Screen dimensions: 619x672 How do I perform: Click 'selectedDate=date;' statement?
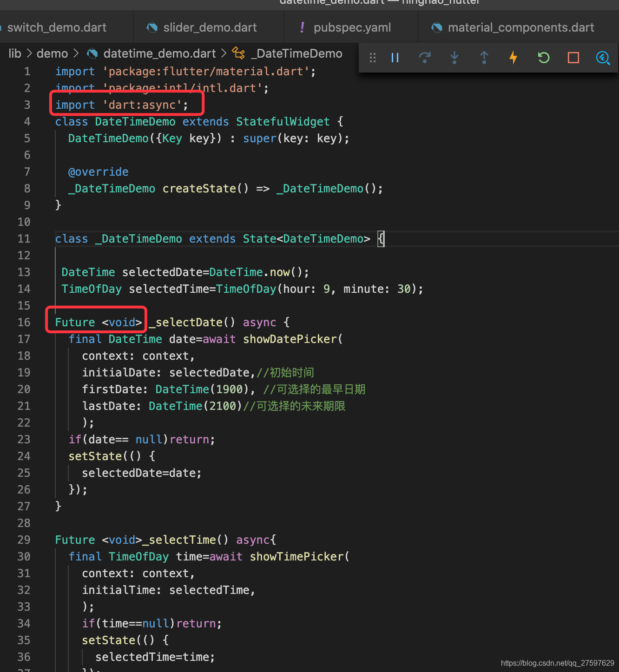[x=142, y=473]
